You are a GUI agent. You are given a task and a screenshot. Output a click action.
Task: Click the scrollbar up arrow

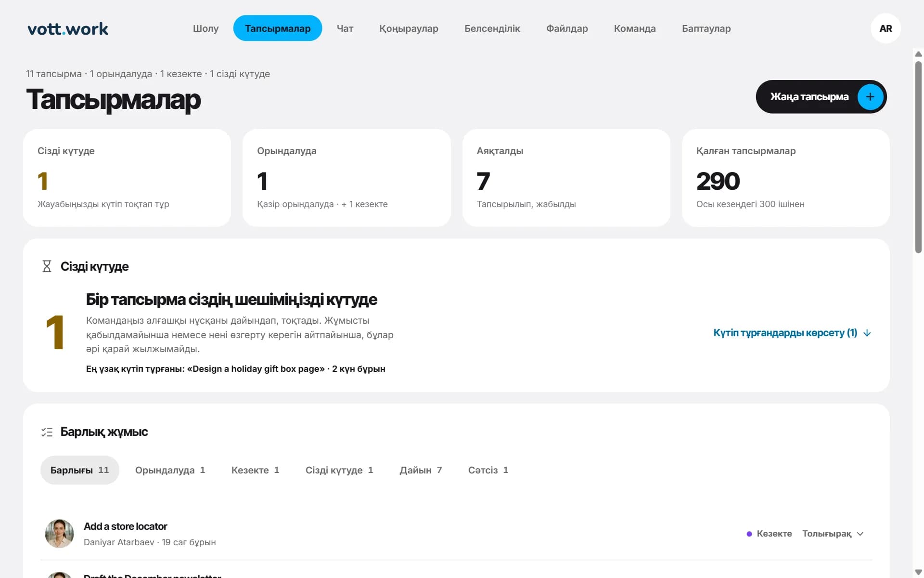[x=918, y=54]
